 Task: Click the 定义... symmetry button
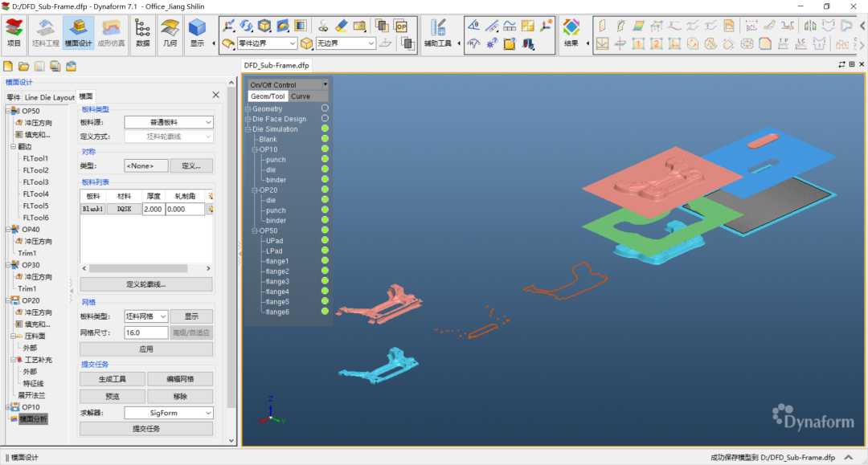tap(191, 166)
